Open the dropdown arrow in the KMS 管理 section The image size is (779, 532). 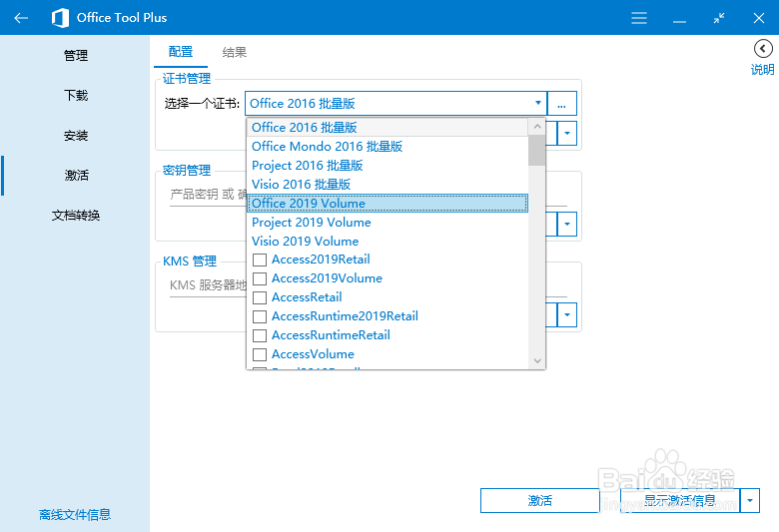click(567, 315)
